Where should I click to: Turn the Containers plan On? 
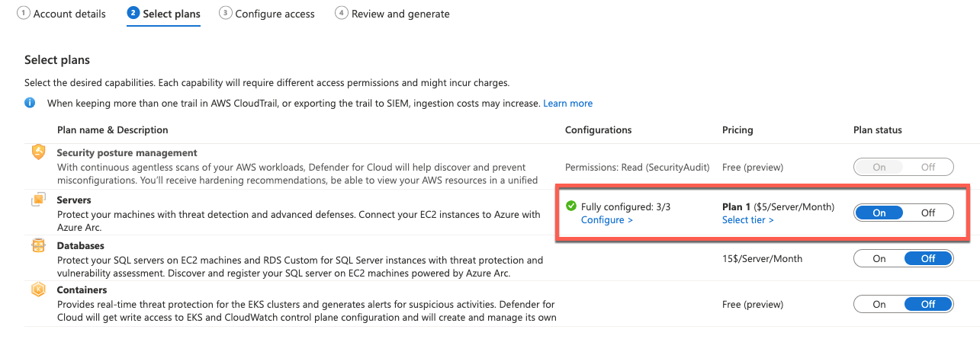pos(879,305)
